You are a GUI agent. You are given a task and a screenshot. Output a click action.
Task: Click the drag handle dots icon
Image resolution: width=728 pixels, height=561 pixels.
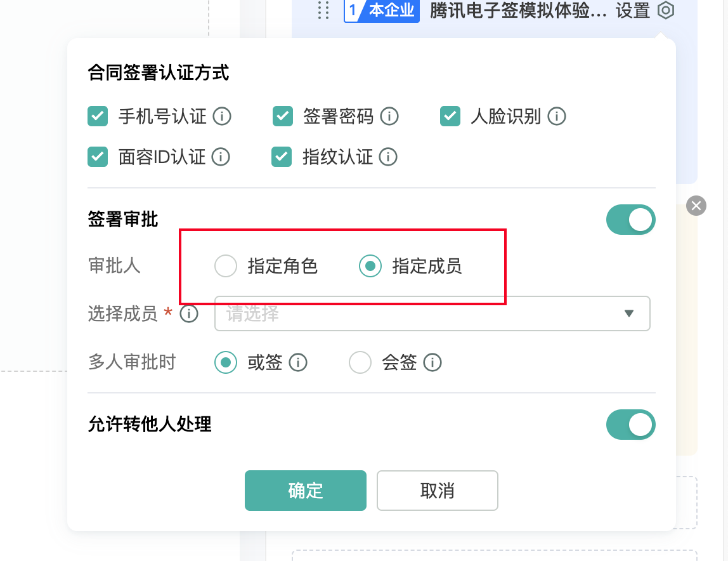tap(323, 10)
